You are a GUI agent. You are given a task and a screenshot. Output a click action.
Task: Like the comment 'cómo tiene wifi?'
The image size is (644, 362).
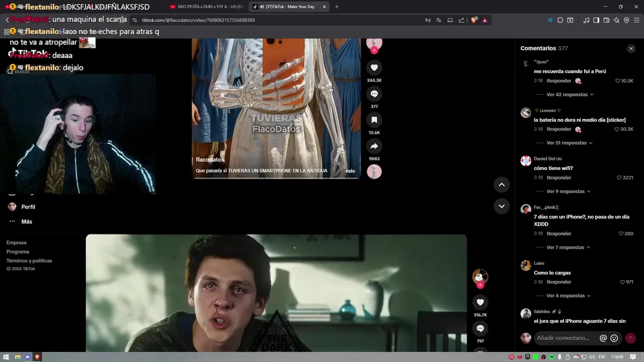coord(619,177)
